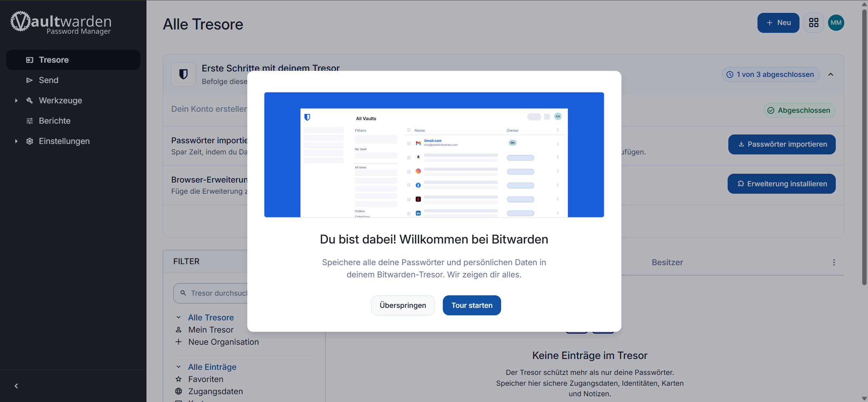Viewport: 868px width, 402px height.
Task: Click the Alle Tresore page heading
Action: [203, 24]
